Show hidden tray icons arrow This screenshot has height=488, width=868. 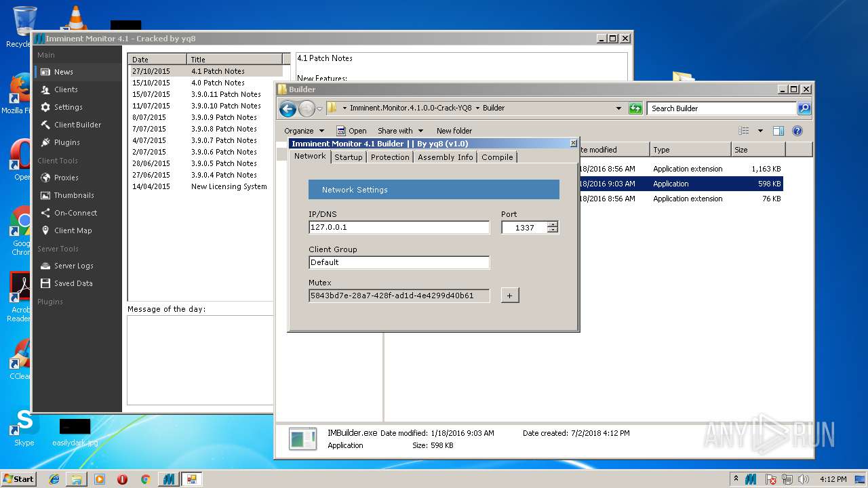[x=736, y=479]
